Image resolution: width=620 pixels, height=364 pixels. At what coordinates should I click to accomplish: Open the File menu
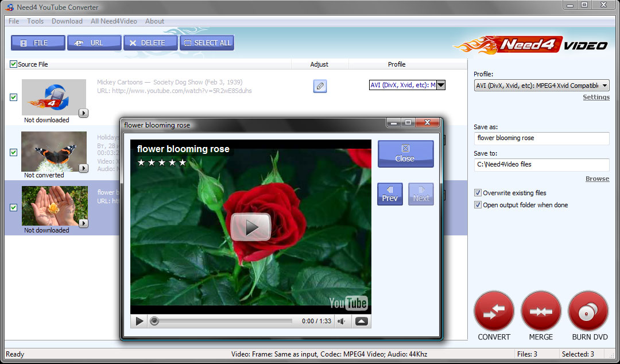(14, 21)
